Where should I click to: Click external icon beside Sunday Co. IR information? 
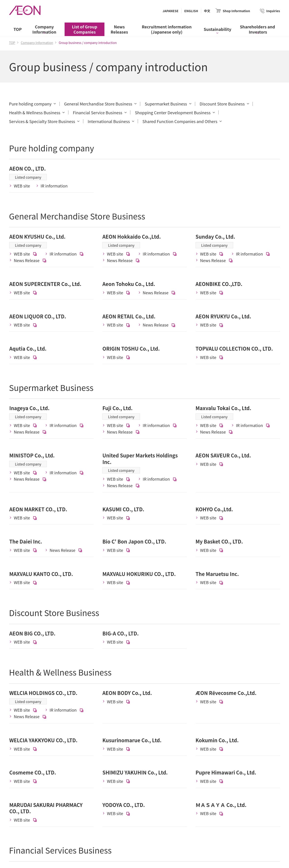tap(268, 254)
